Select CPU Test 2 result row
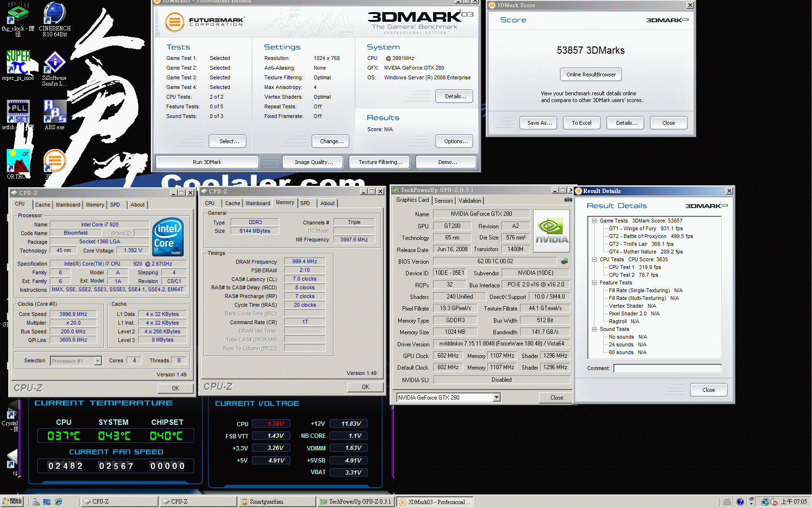 pyautogui.click(x=633, y=275)
